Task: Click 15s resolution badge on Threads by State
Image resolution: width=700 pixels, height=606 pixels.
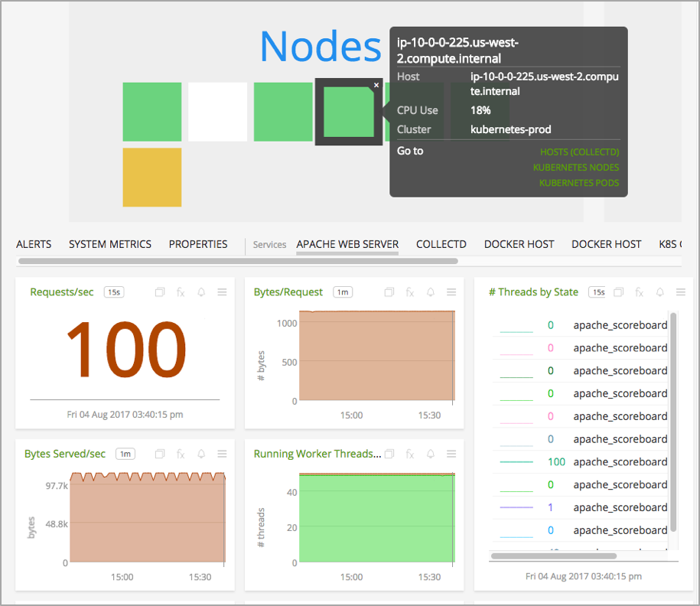Action: coord(598,292)
